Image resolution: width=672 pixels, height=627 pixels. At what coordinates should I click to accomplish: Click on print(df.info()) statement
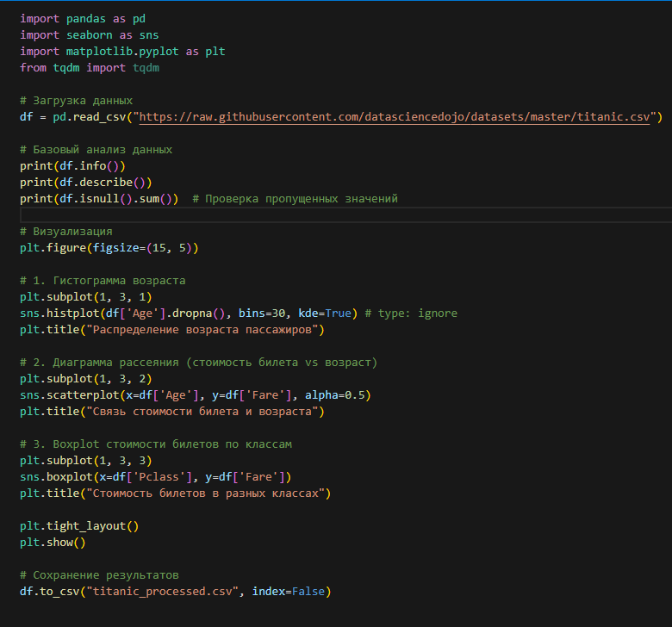(x=72, y=166)
